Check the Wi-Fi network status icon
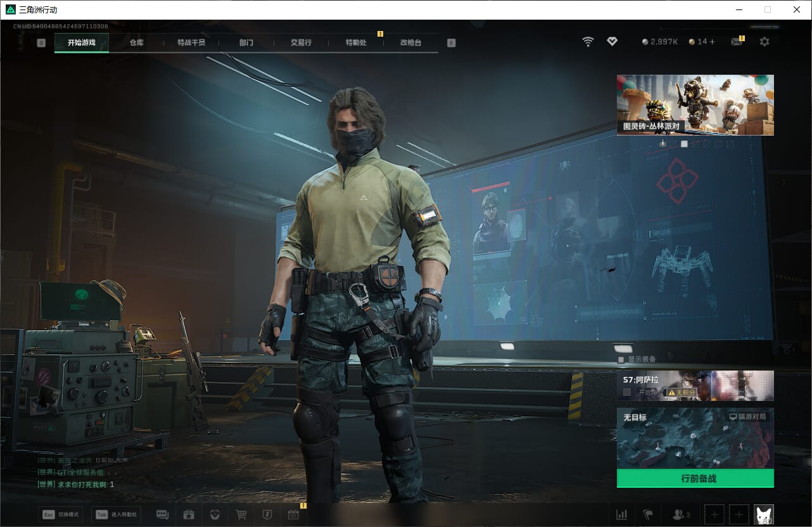Screen dimensions: 812x527 [588, 42]
